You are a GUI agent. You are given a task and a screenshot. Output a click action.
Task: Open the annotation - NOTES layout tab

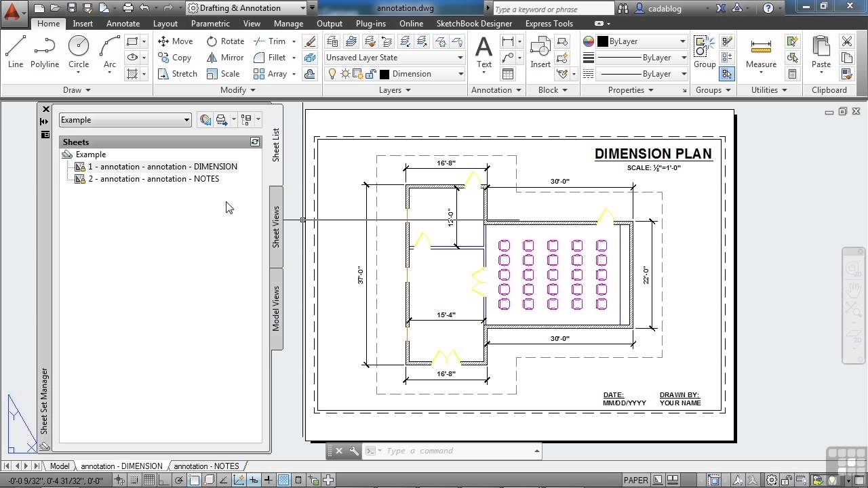pos(207,466)
